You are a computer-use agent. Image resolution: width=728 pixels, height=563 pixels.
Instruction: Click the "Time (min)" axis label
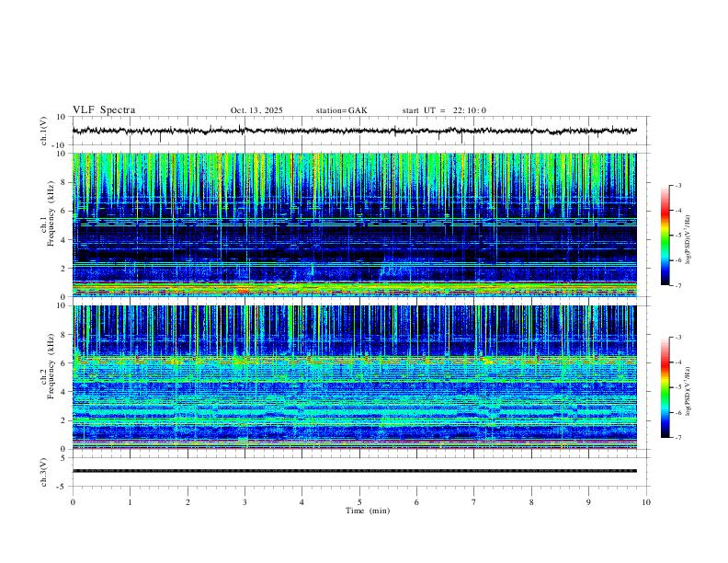point(368,511)
